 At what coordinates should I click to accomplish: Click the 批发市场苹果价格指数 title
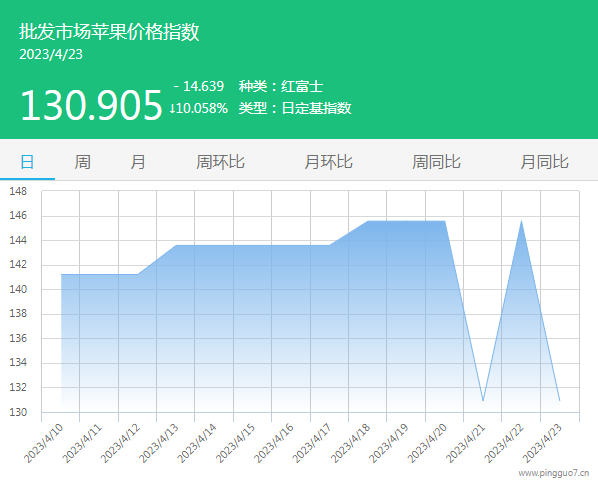point(109,32)
